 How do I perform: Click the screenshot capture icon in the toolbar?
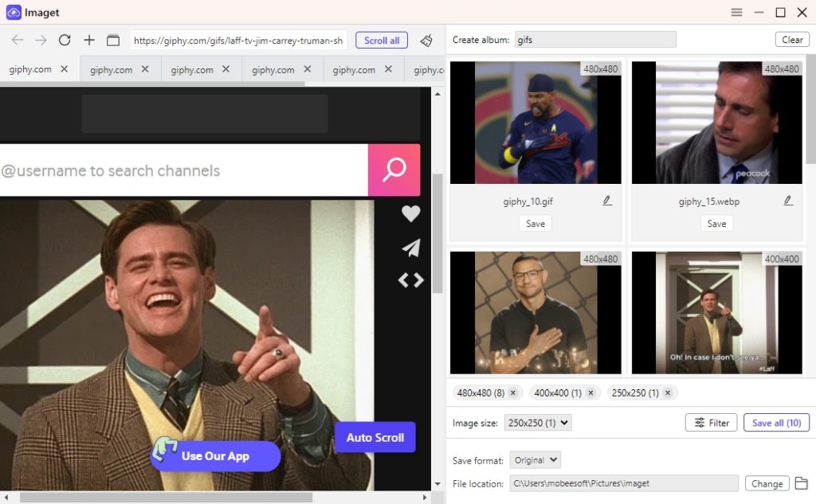[x=112, y=40]
